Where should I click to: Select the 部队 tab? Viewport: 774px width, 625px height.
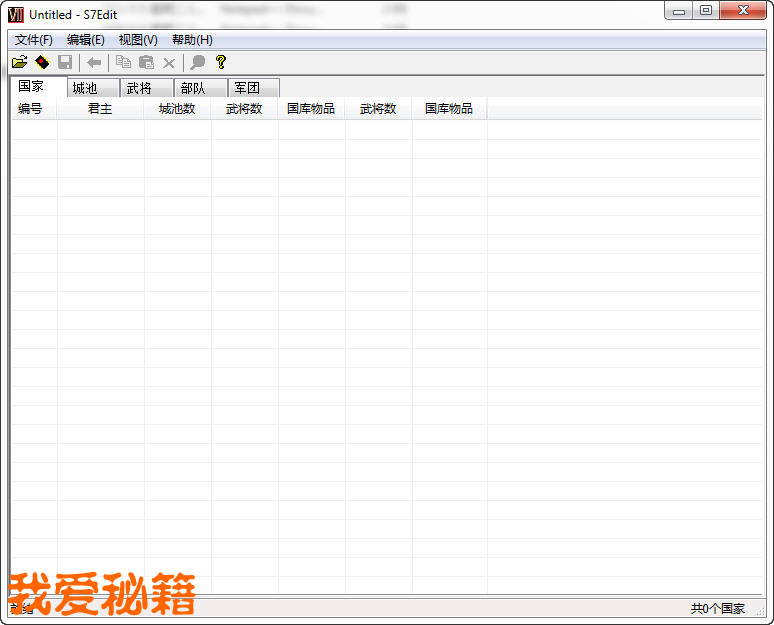pos(194,88)
